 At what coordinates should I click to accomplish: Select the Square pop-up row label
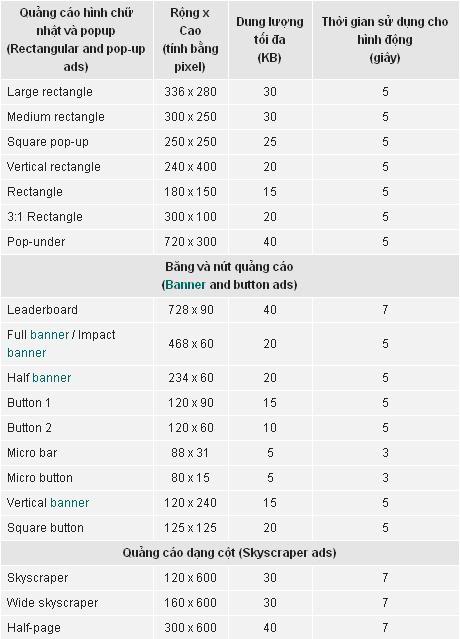pyautogui.click(x=48, y=142)
